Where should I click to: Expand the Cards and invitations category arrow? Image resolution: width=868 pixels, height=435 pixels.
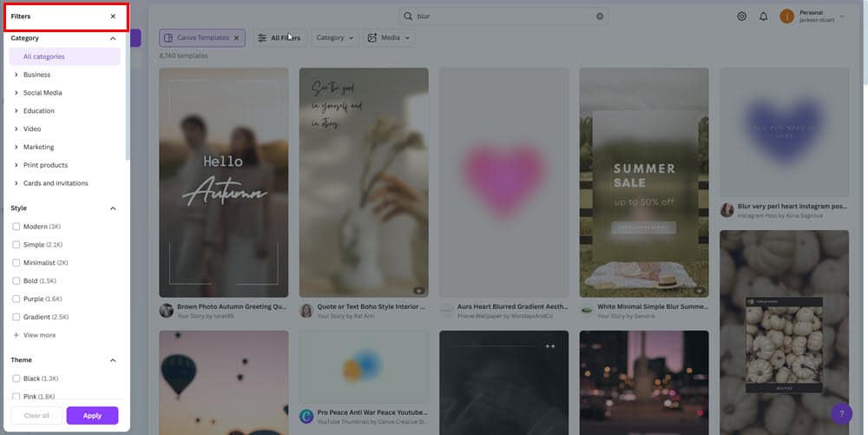[x=16, y=183]
